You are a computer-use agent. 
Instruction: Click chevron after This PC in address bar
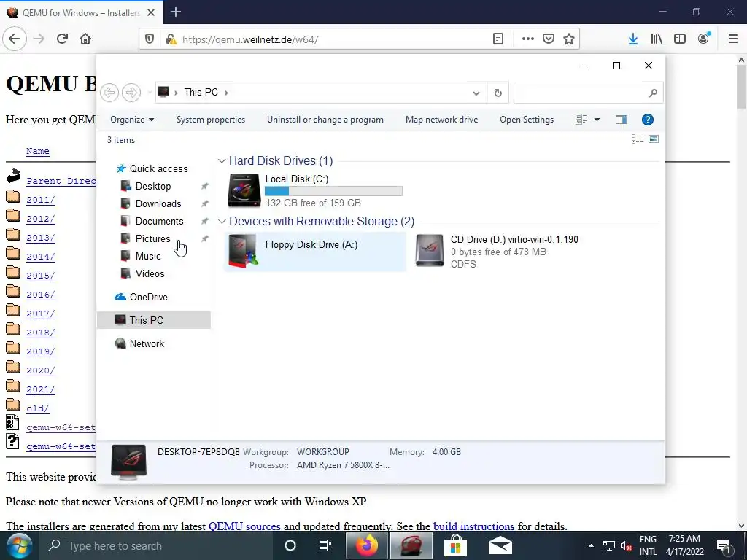tap(226, 93)
